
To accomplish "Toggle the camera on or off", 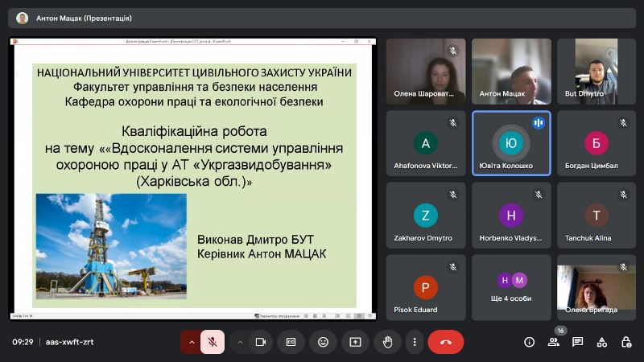I will [x=261, y=342].
